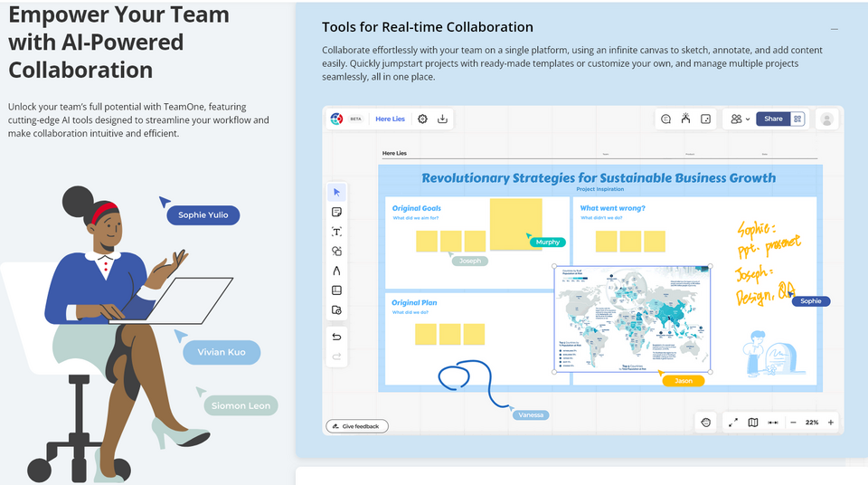The height and width of the screenshot is (485, 868).
Task: Select the blue freehand scribble
Action: point(472,383)
